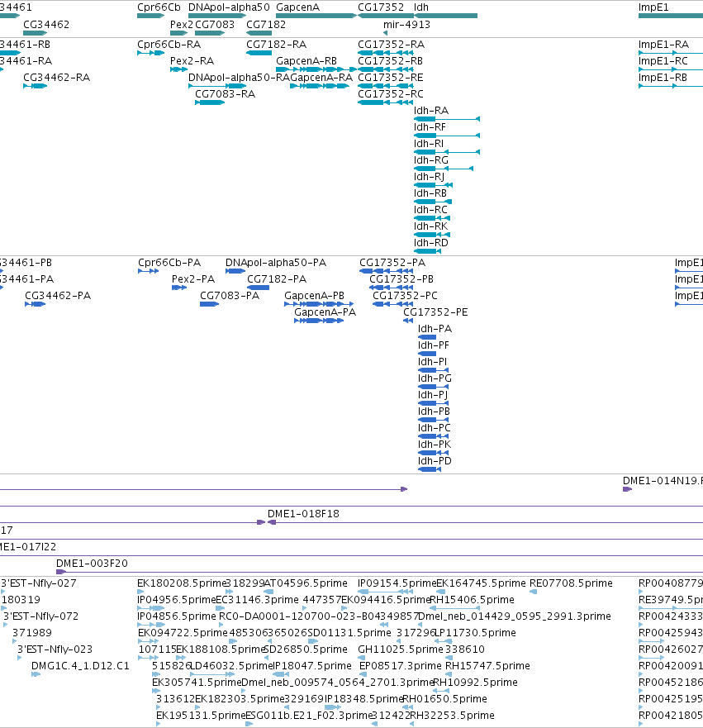This screenshot has width=703, height=728.
Task: Select EST 3'EST-Nfly-072
Action: (x=40, y=616)
